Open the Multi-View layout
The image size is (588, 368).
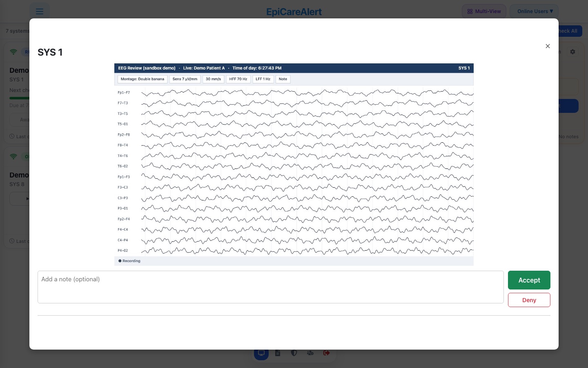click(x=484, y=11)
